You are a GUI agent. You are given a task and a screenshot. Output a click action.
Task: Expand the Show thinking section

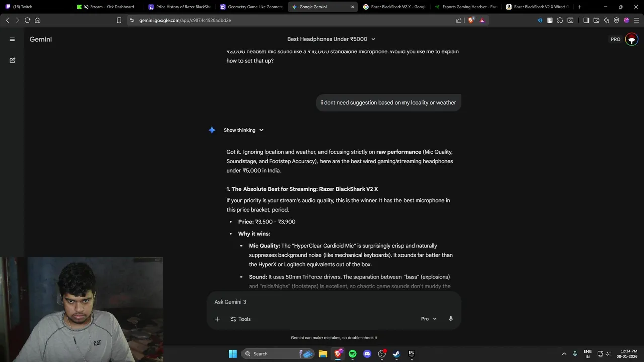click(x=244, y=130)
